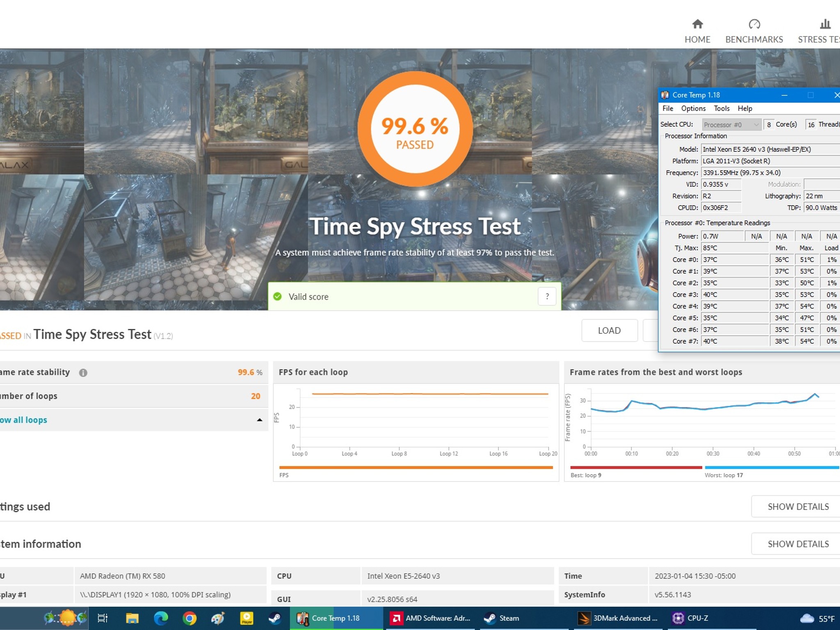The height and width of the screenshot is (630, 840).
Task: Open the weather widget showing 55°F
Action: [818, 619]
